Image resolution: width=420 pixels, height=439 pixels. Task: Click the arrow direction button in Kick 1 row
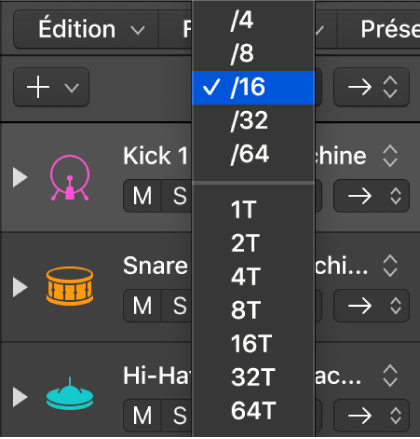(371, 196)
